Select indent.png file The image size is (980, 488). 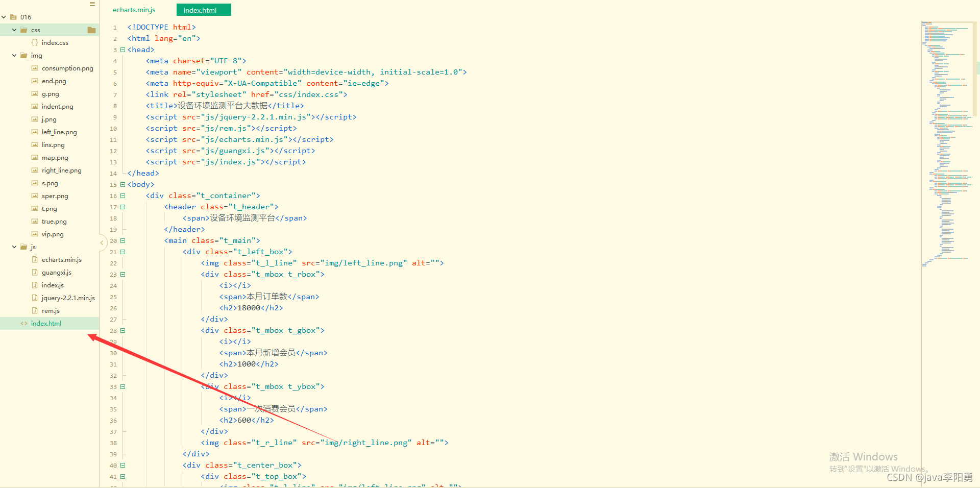(x=57, y=107)
